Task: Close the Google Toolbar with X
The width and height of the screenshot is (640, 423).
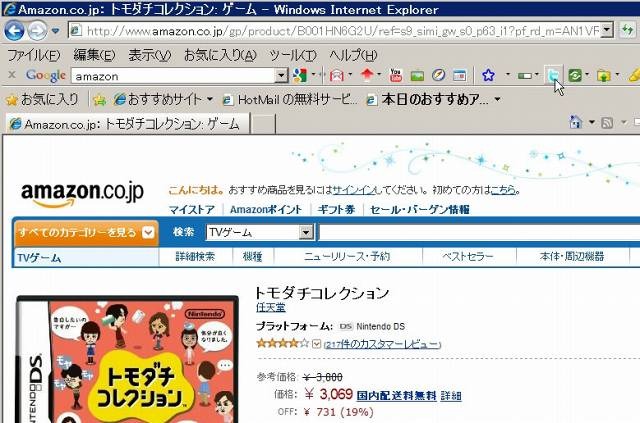Action: [x=12, y=75]
